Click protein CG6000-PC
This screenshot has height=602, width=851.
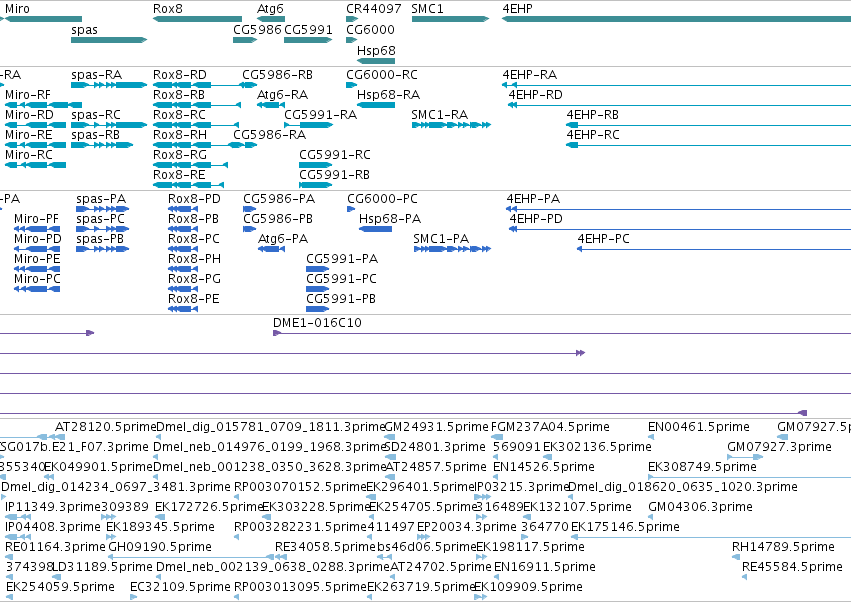pos(351,209)
